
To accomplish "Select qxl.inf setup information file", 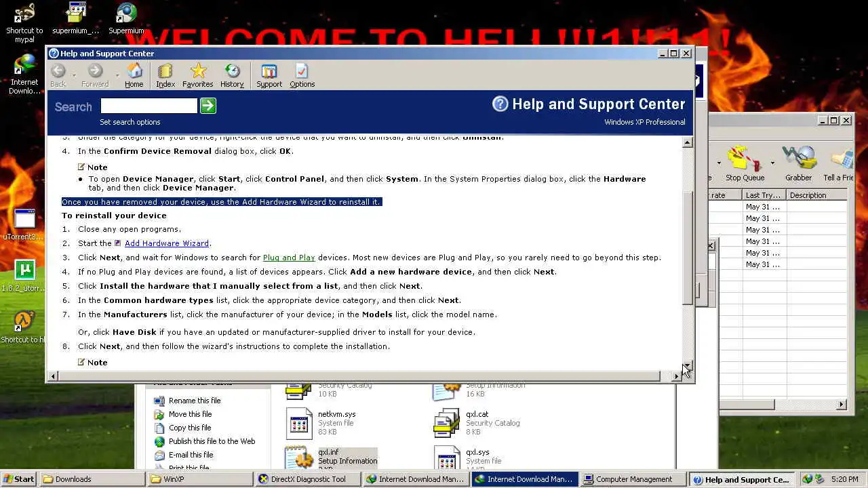I will pos(299,459).
